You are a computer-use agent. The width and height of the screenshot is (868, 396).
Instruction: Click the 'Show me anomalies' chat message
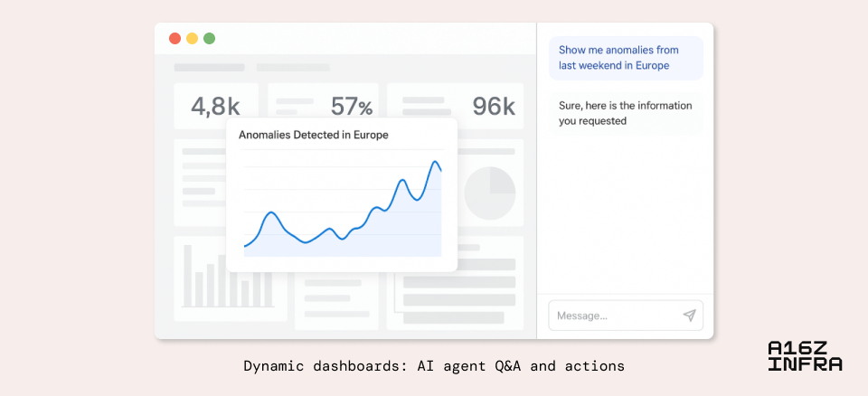coord(626,58)
